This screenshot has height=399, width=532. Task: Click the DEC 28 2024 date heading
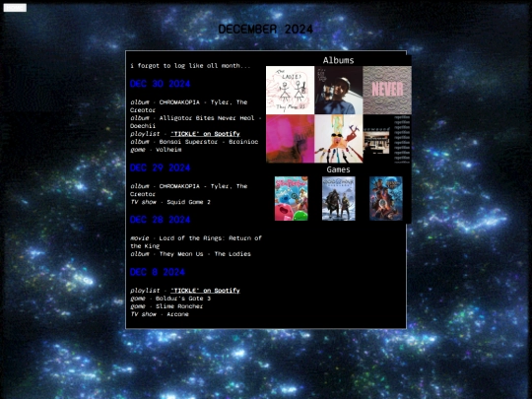(161, 220)
